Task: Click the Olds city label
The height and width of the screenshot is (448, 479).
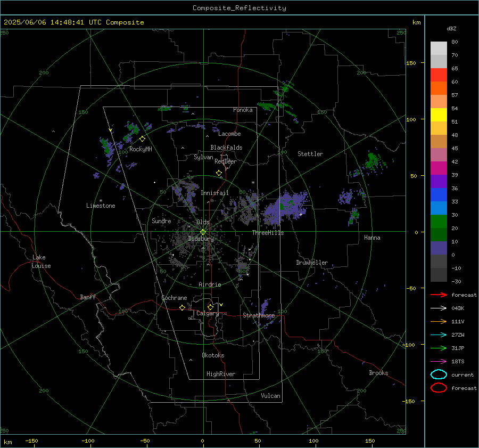Action: coord(203,222)
